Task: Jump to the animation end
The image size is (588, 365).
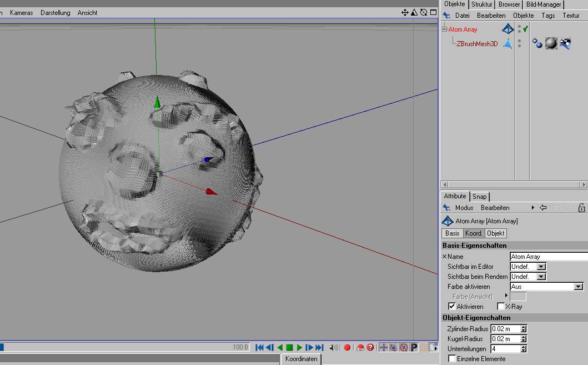Action: 319,348
